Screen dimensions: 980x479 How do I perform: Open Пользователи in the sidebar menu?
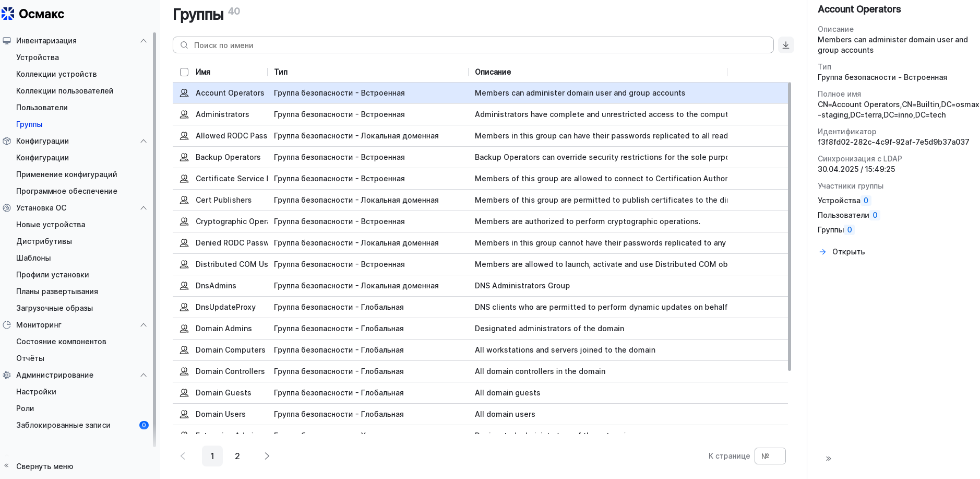[x=42, y=108]
